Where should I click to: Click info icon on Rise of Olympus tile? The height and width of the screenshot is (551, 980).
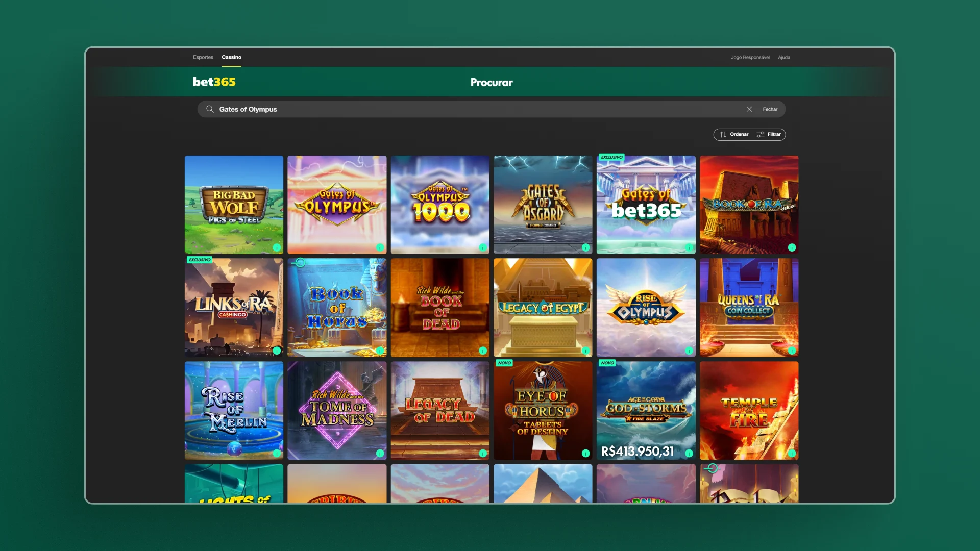[689, 350]
